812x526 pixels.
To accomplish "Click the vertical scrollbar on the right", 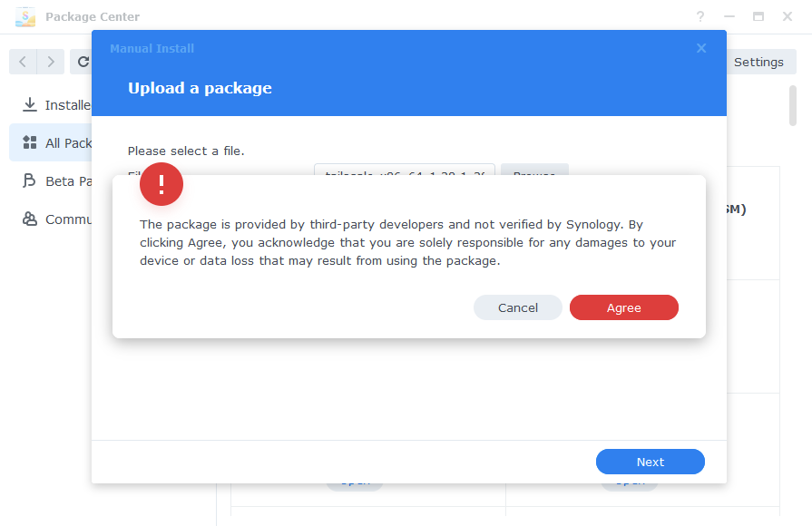I will pos(792,106).
